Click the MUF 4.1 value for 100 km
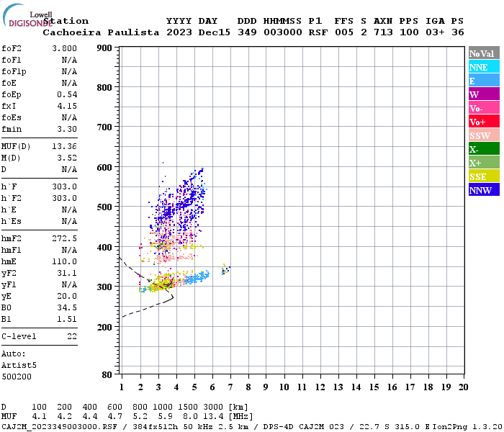This screenshot has width=504, height=432. click(39, 417)
